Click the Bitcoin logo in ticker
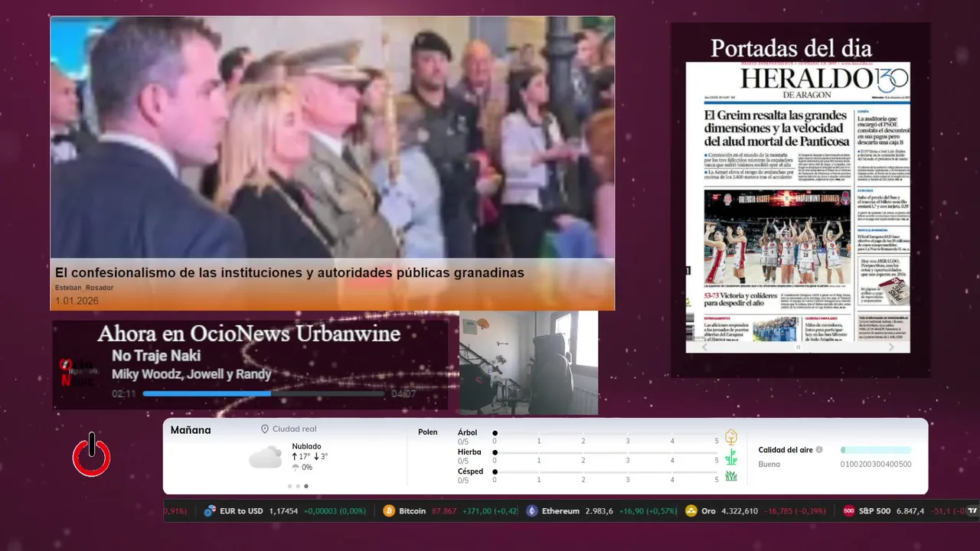 coord(389,510)
